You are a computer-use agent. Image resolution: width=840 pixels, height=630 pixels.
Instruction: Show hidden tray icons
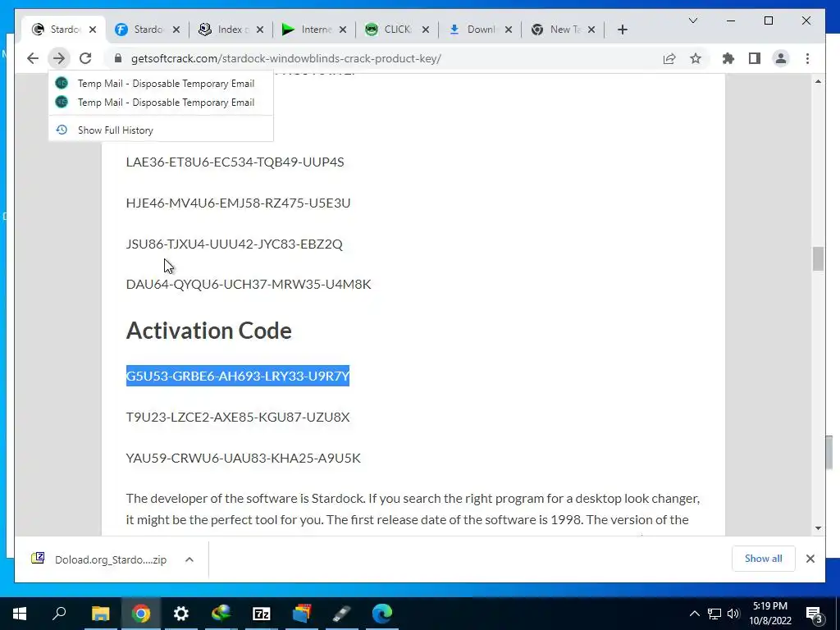(694, 614)
